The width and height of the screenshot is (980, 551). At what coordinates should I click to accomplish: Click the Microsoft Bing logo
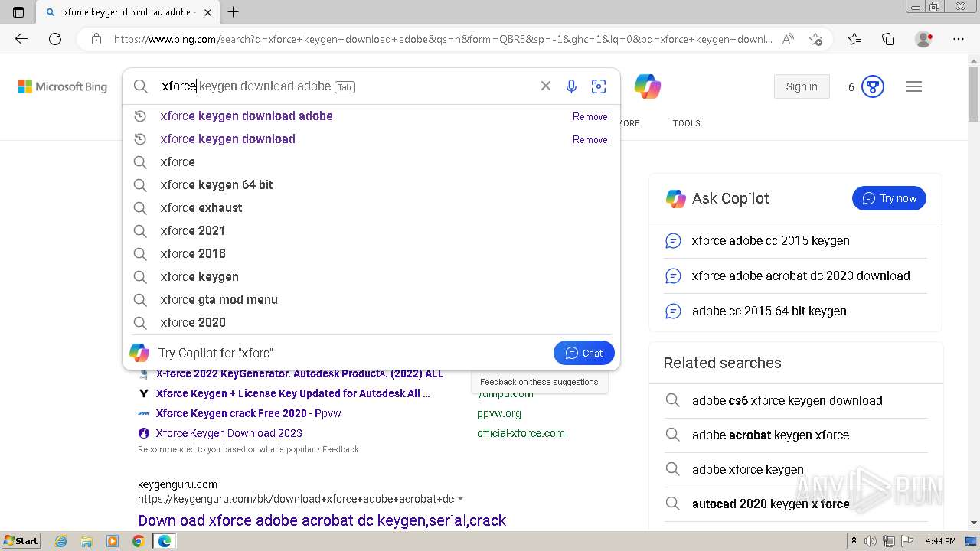[63, 86]
